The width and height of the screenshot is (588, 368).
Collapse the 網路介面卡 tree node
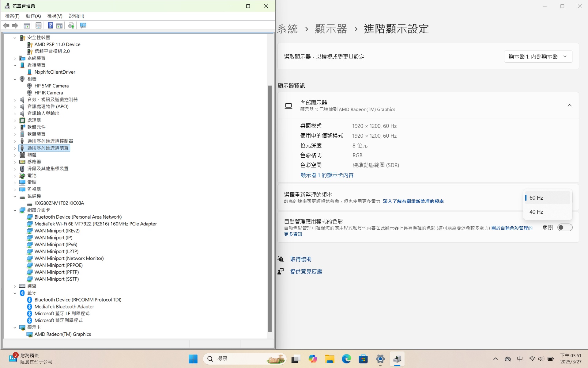[15, 210]
